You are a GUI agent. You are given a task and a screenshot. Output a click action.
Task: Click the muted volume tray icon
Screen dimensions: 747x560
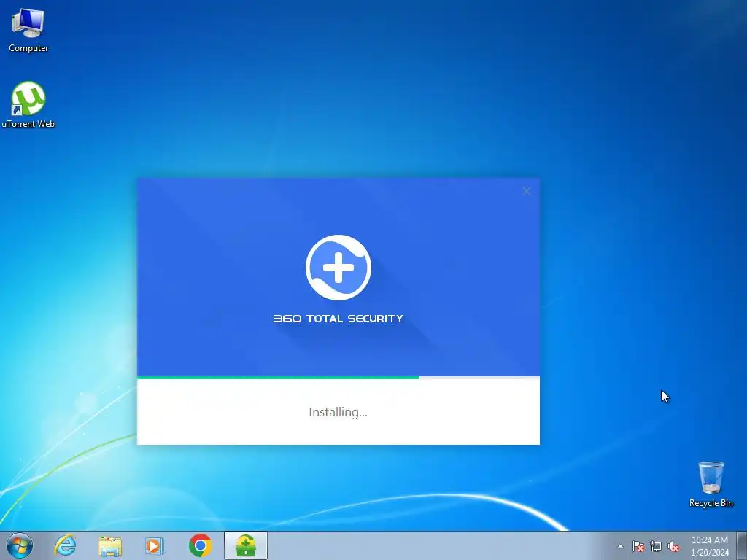[673, 547]
